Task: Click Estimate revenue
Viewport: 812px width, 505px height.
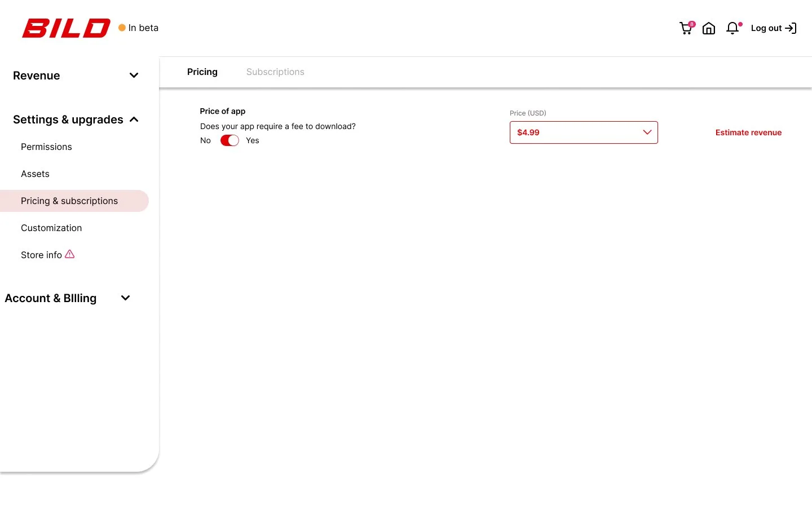Action: [x=748, y=132]
